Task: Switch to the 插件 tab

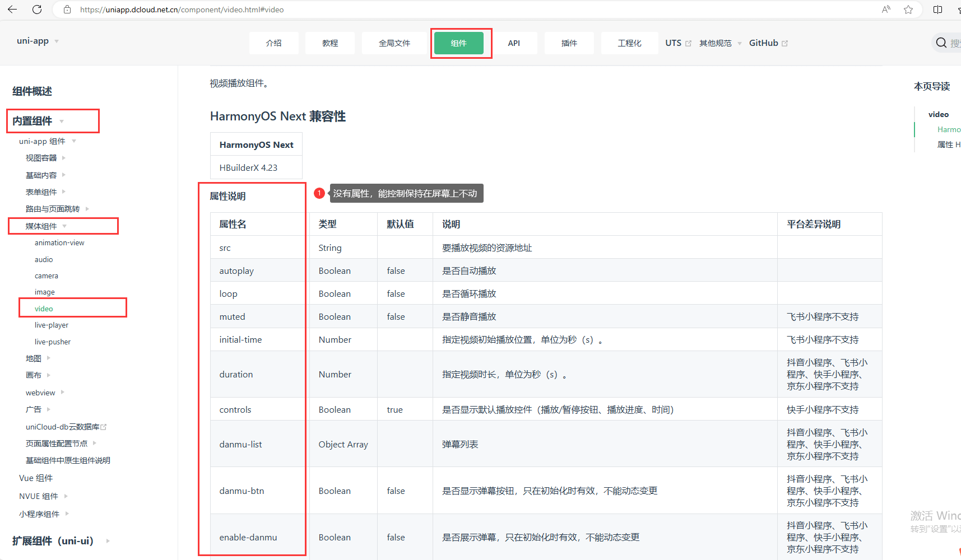Action: tap(569, 43)
